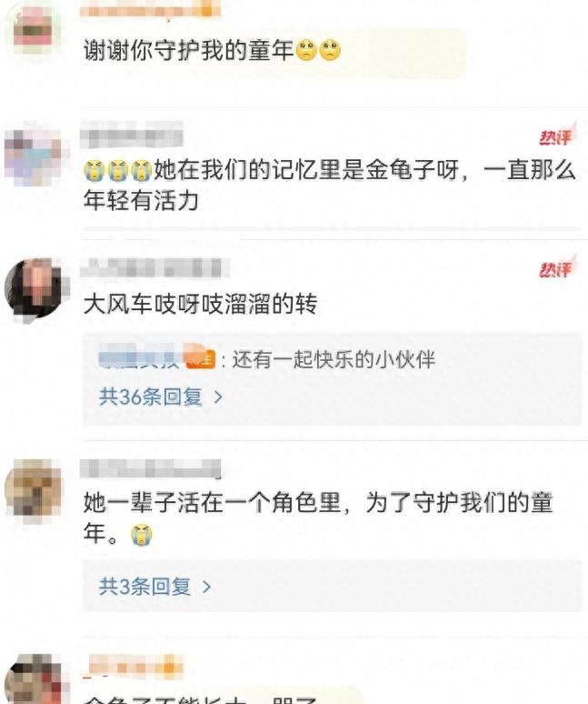Tap the 热评 badge on 大风车 comment
Screen dimensions: 588x704
(x=556, y=267)
